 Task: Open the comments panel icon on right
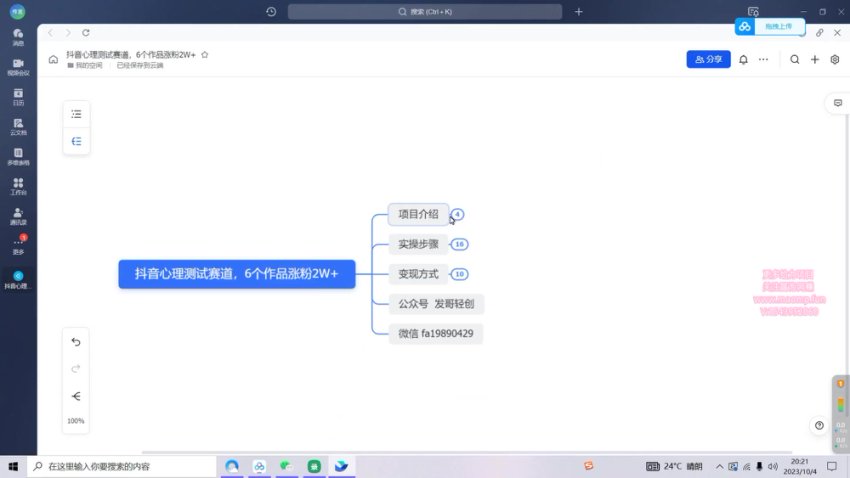[x=837, y=103]
